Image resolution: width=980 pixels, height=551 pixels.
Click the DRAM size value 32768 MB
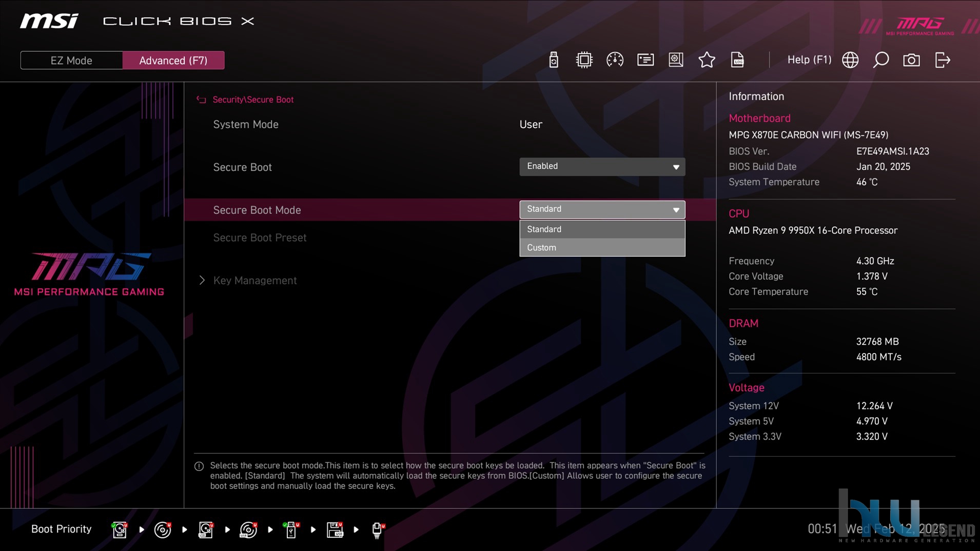click(x=877, y=342)
